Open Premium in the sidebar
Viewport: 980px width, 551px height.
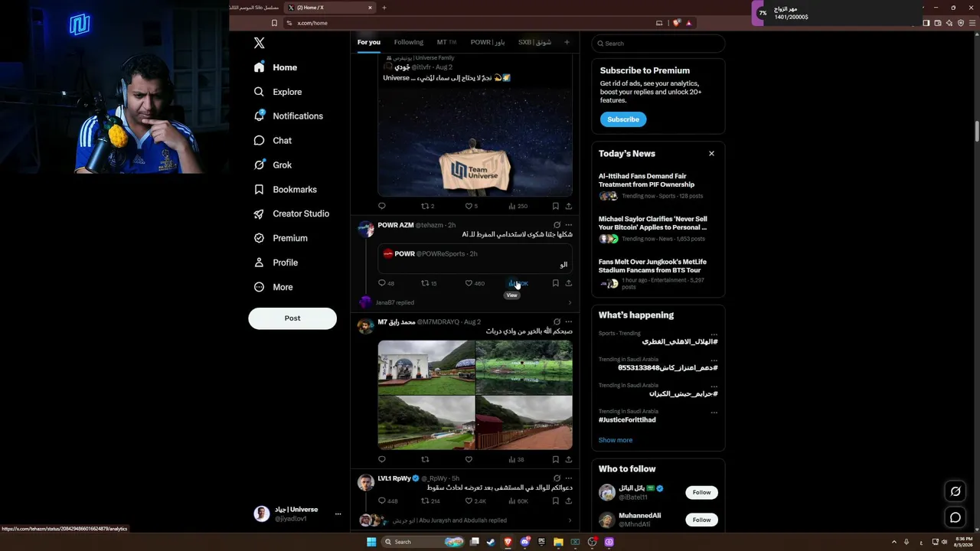coord(281,238)
